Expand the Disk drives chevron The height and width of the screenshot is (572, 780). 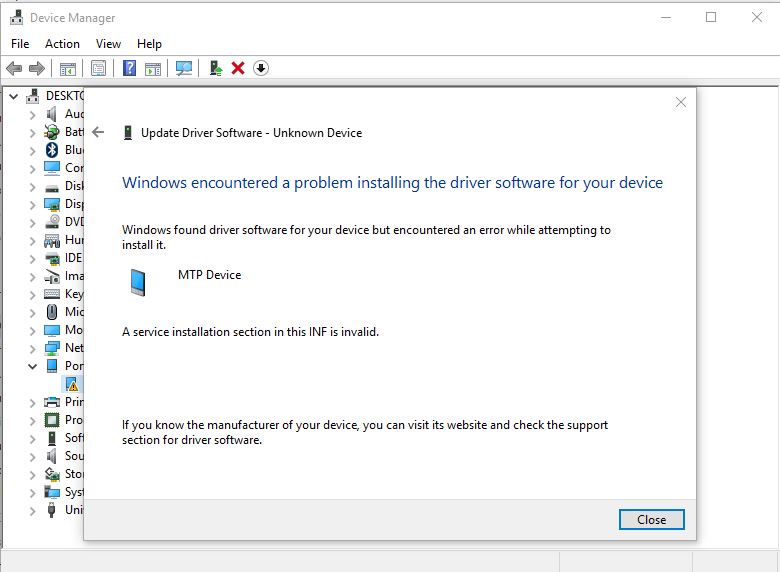(x=32, y=187)
